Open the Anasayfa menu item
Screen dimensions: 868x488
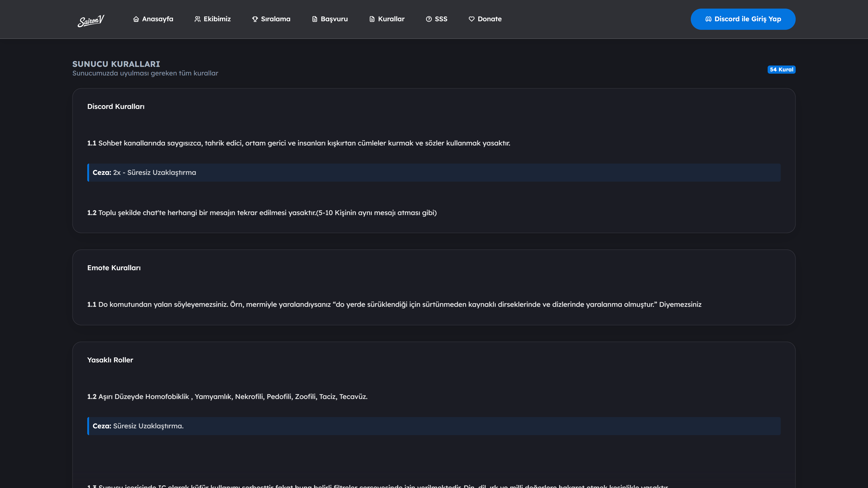tap(157, 19)
